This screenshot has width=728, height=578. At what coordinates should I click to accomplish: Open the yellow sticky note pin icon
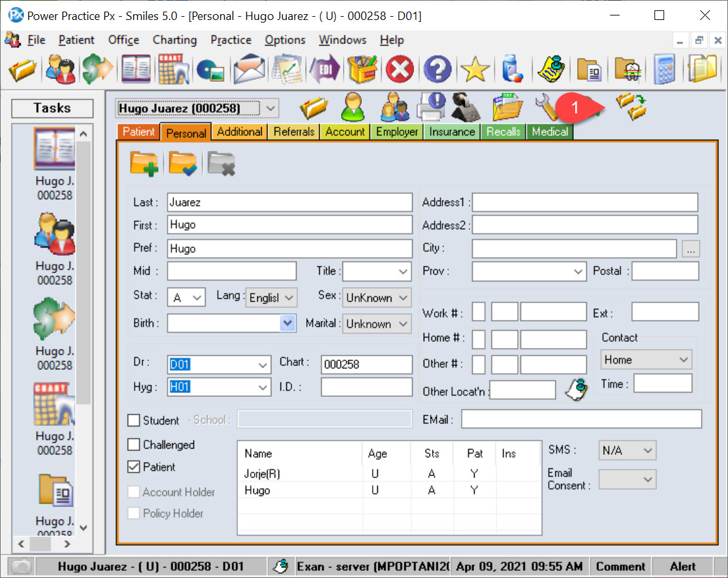551,70
